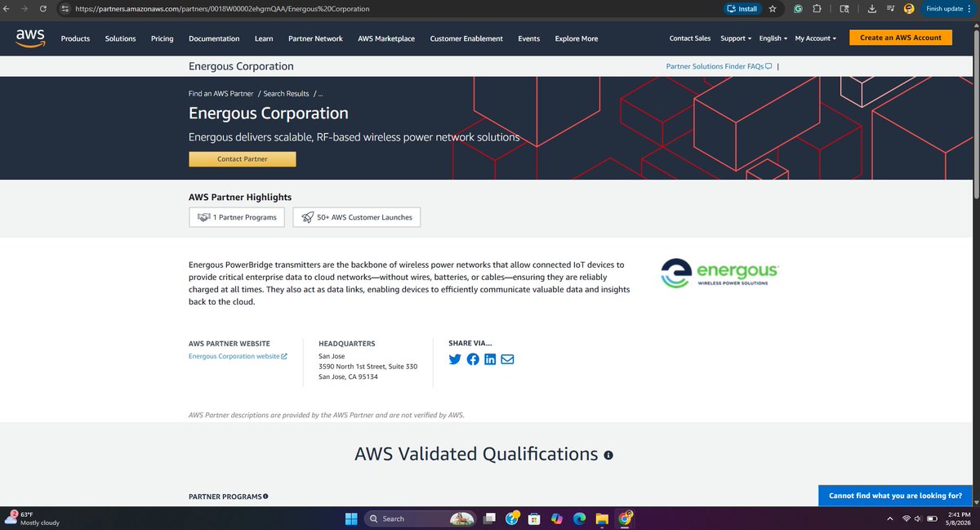Click the volume icon in system tray
The height and width of the screenshot is (530, 980).
(x=920, y=519)
